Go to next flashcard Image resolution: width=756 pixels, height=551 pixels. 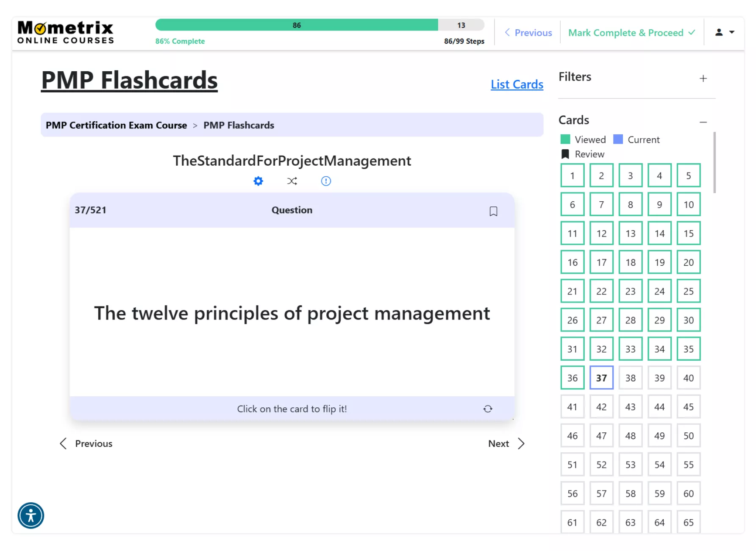tap(506, 444)
